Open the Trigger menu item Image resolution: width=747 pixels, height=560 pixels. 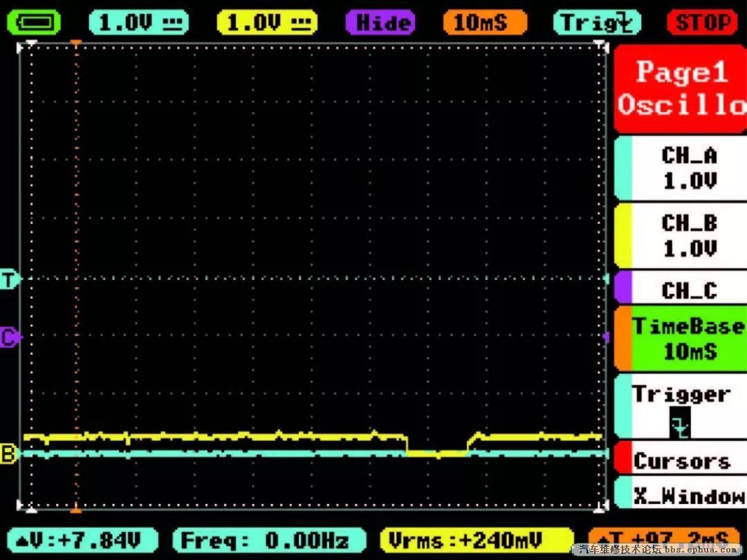click(681, 406)
